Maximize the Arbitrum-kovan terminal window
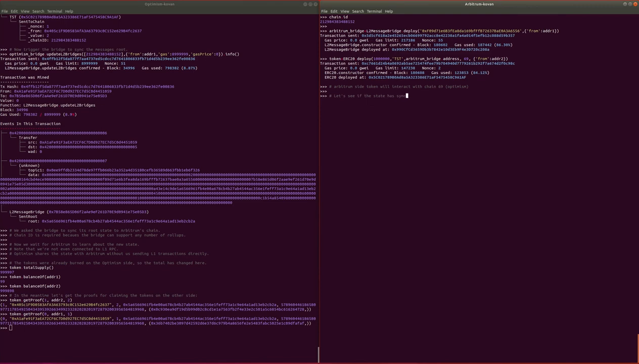Image resolution: width=639 pixels, height=364 pixels. [630, 4]
